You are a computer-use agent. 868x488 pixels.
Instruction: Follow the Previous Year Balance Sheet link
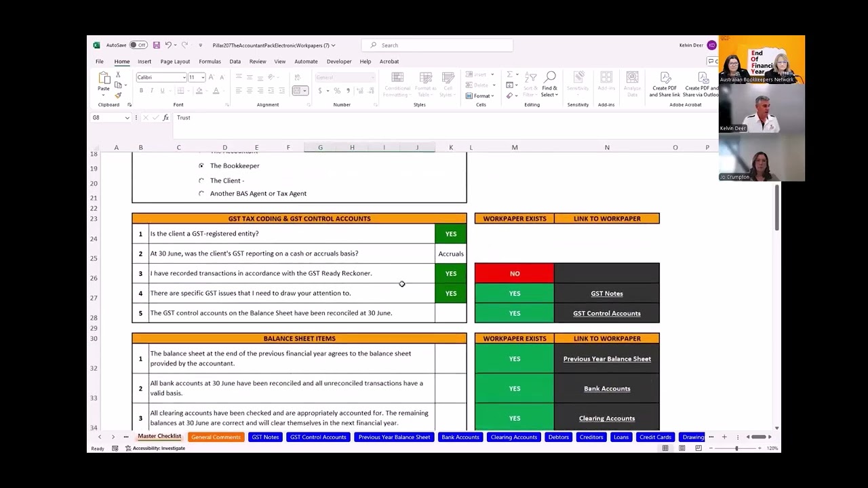(x=607, y=359)
